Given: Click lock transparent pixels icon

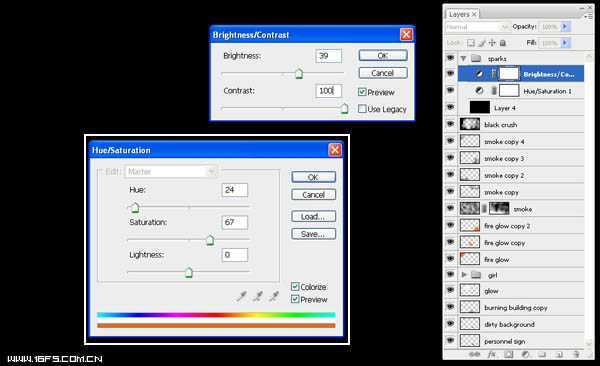Looking at the screenshot, I should tap(471, 43).
